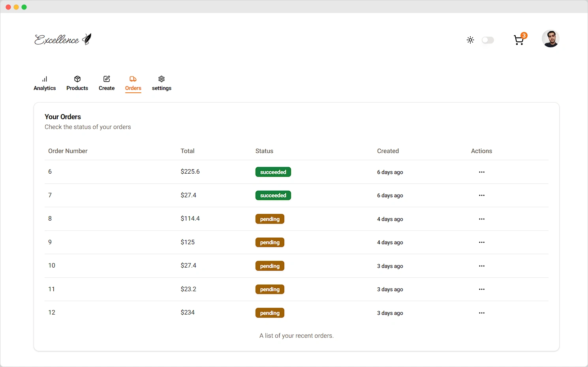The height and width of the screenshot is (367, 588).
Task: Click the Total column header
Action: click(188, 151)
